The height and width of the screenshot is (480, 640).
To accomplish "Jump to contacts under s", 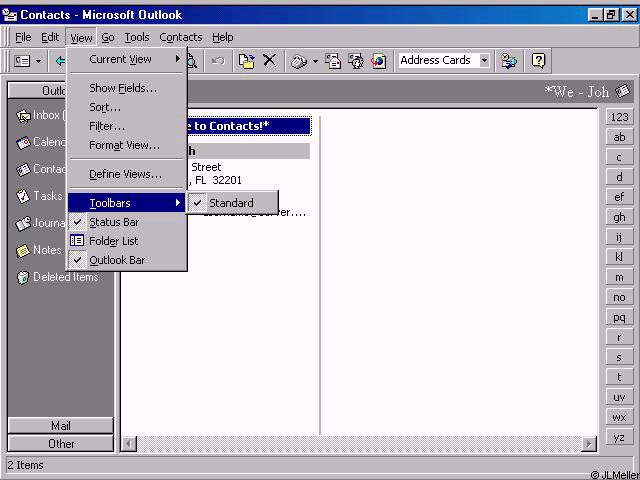I will pyautogui.click(x=619, y=357).
